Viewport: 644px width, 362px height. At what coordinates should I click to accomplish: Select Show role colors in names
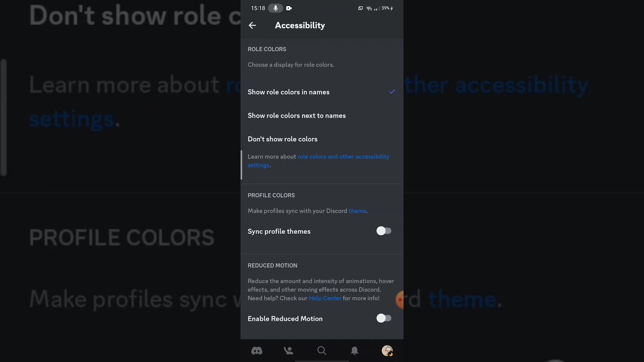[322, 92]
